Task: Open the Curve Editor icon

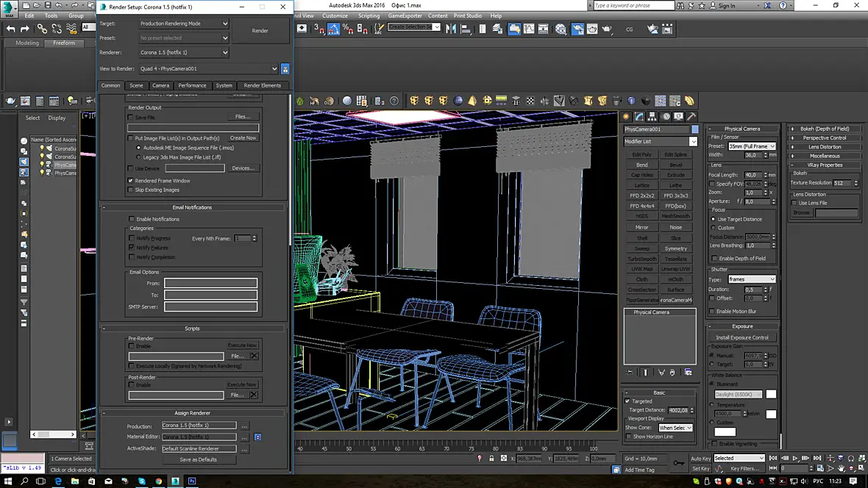Action: pos(529,29)
